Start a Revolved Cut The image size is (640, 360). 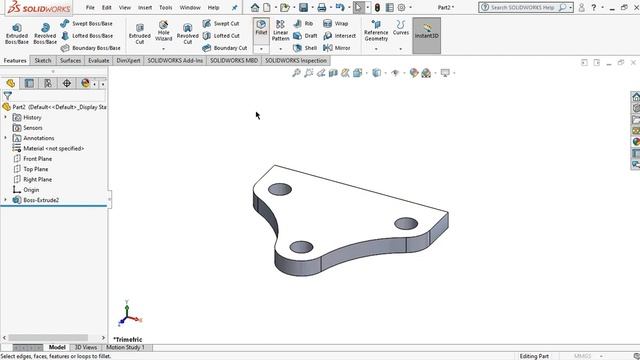click(x=187, y=33)
